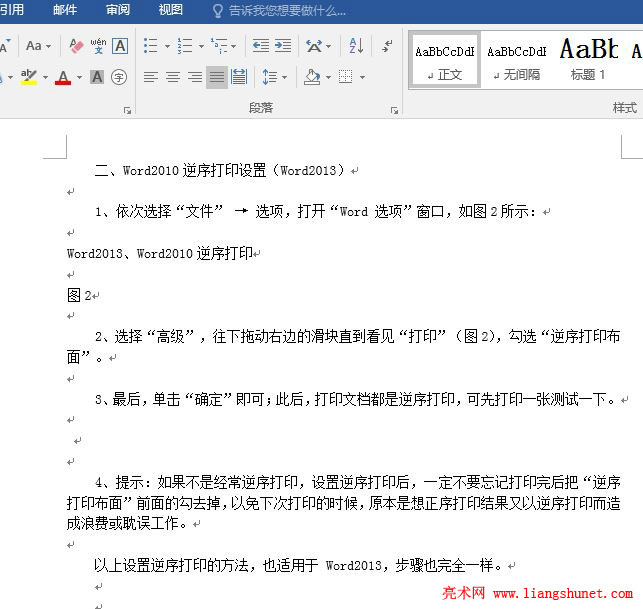Viewport: 643px width, 609px height.
Task: Toggle Show/Hide paragraph marks
Action: 387,46
